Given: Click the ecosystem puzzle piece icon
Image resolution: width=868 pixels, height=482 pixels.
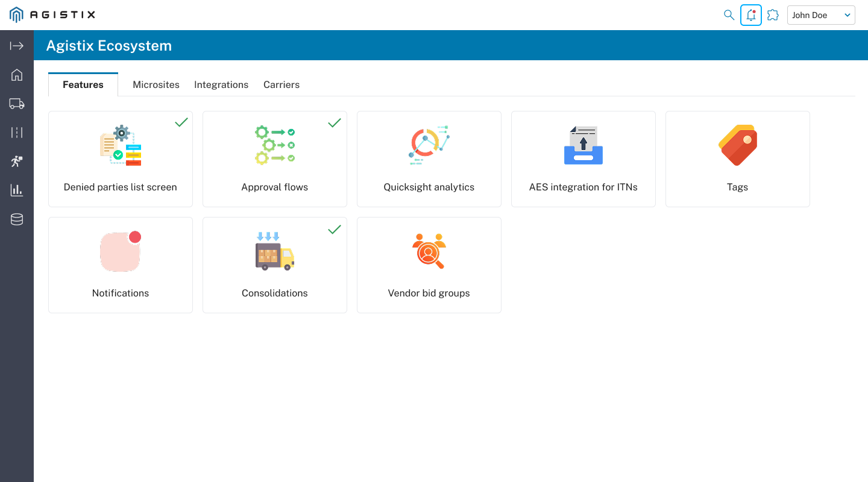Looking at the screenshot, I should point(773,15).
